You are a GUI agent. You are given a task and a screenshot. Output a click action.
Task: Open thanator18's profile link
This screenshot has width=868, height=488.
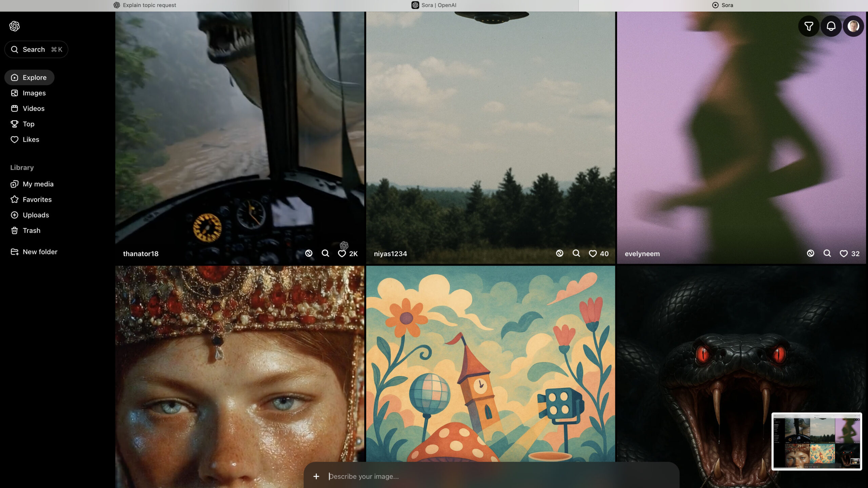point(141,254)
